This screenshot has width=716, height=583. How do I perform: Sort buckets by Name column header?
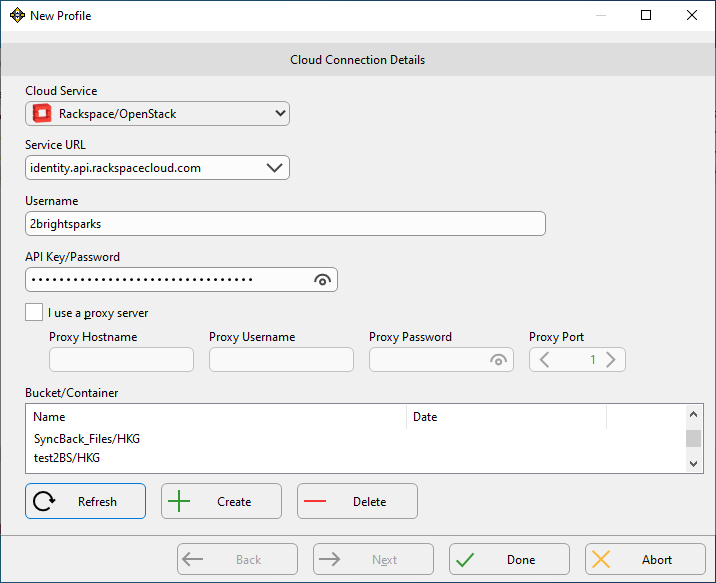point(216,417)
